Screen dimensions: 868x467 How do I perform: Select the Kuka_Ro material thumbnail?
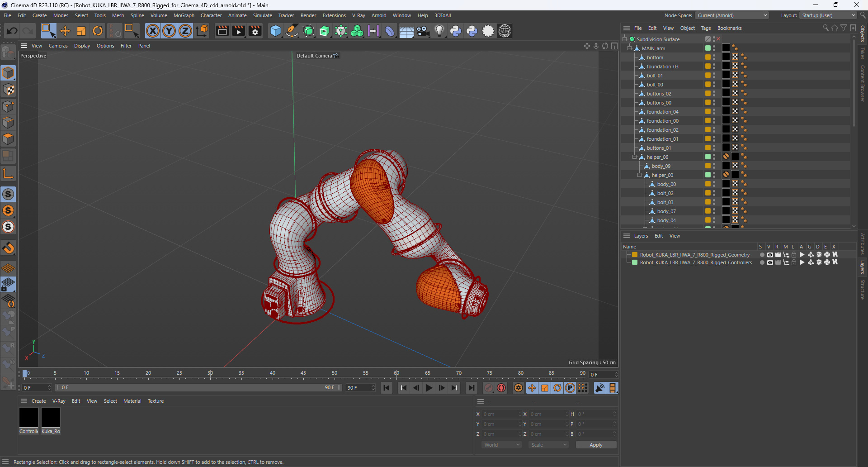pyautogui.click(x=51, y=418)
